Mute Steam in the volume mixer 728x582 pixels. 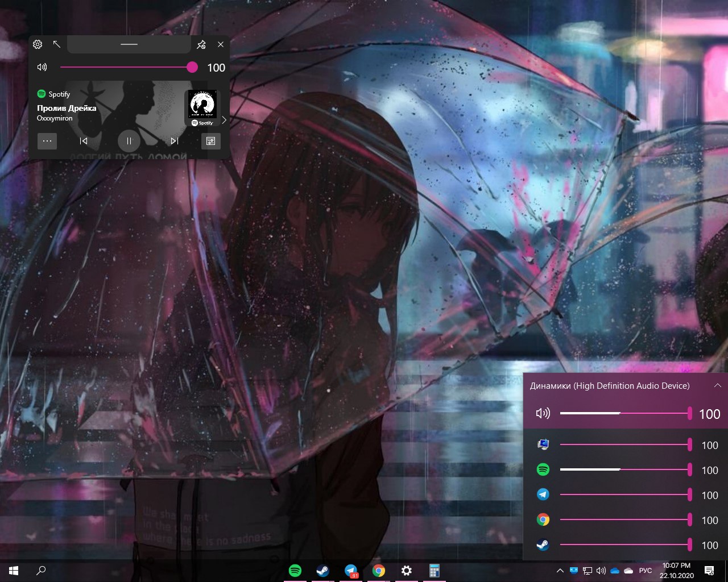[x=543, y=544]
